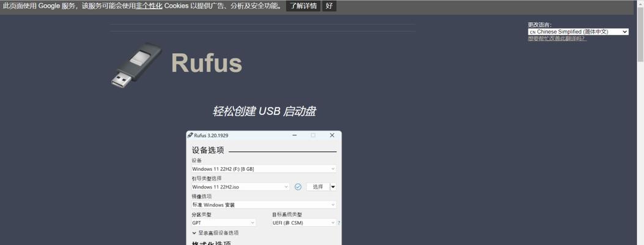Open the UEFI (非 CSM) target system dropdown
The width and height of the screenshot is (644, 245).
pos(304,223)
